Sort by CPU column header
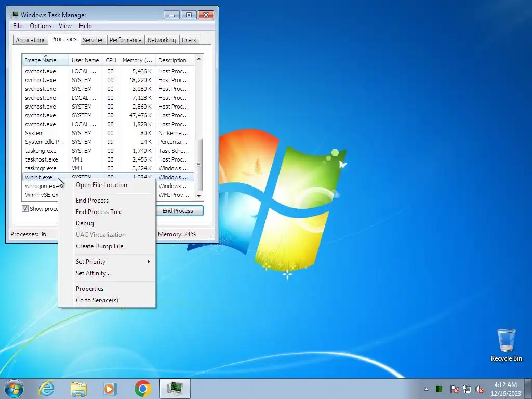This screenshot has width=532, height=399. point(111,60)
